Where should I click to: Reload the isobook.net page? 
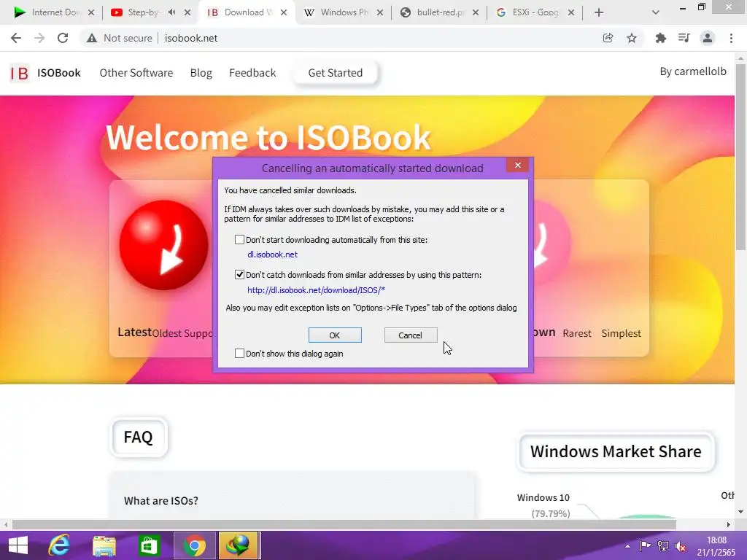(x=63, y=38)
